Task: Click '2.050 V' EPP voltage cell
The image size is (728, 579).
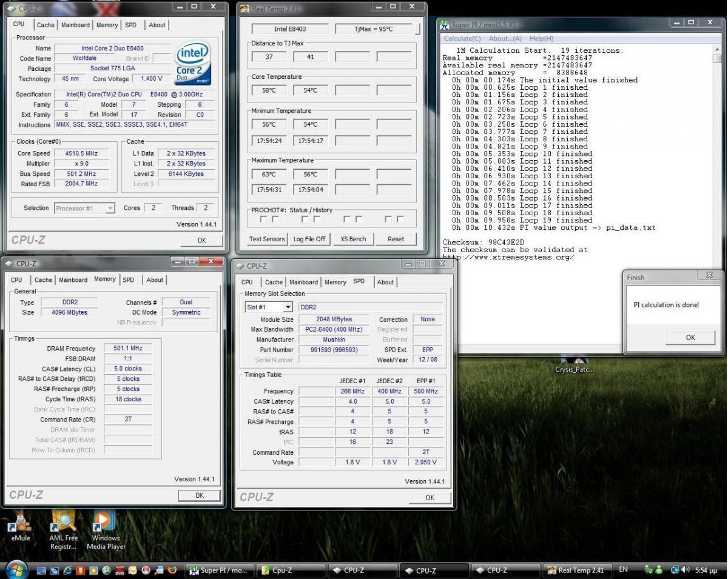Action: pos(425,462)
